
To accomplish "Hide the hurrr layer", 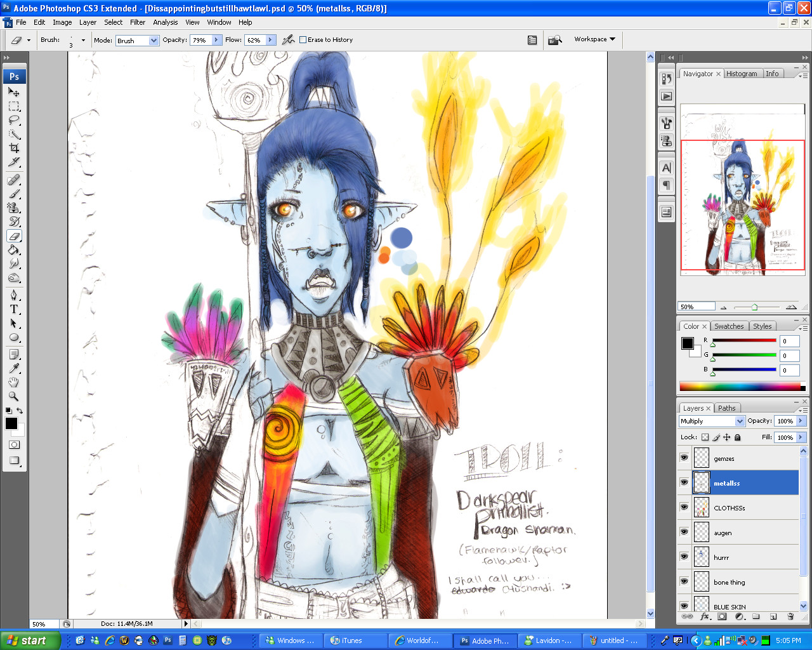I will 684,557.
